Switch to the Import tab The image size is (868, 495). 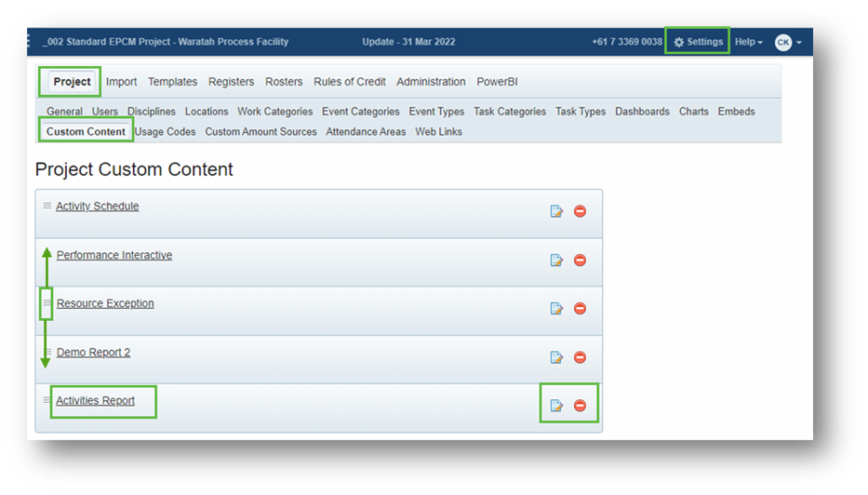pos(121,81)
